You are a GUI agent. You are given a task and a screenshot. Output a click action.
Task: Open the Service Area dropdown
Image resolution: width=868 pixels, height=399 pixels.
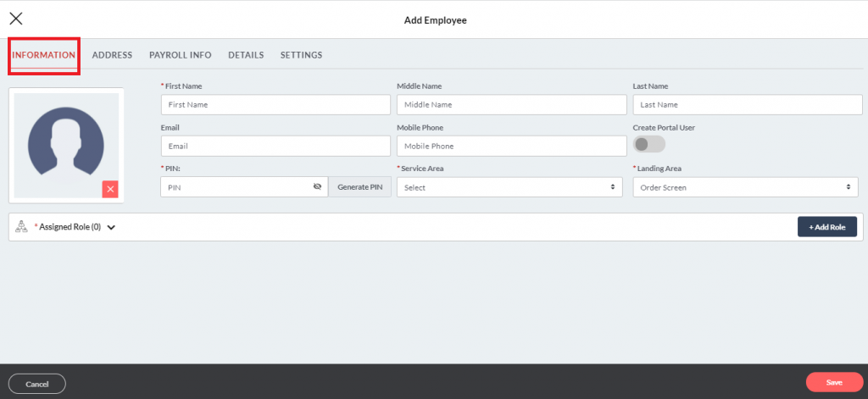(509, 187)
